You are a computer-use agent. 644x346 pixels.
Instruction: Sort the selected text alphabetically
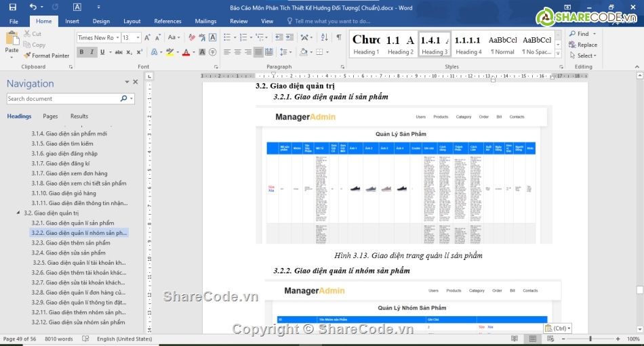(325, 37)
